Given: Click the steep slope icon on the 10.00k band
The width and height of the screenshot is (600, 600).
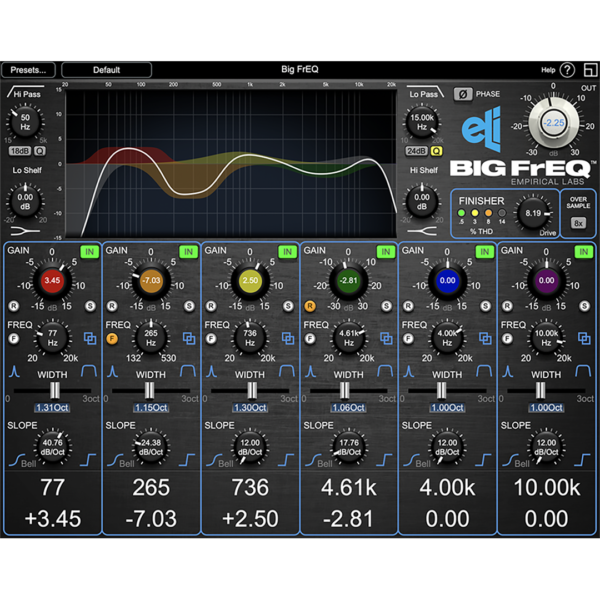Looking at the screenshot, I should pyautogui.click(x=582, y=460).
